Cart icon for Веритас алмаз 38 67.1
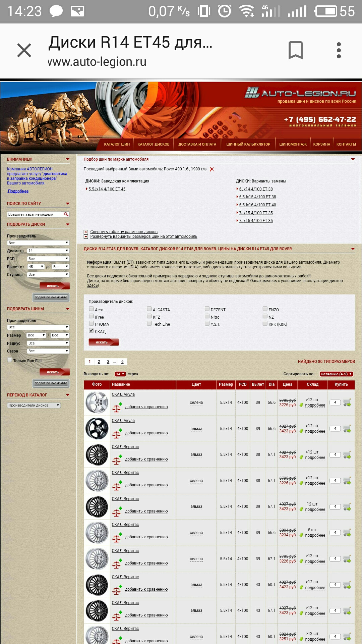 tap(347, 455)
